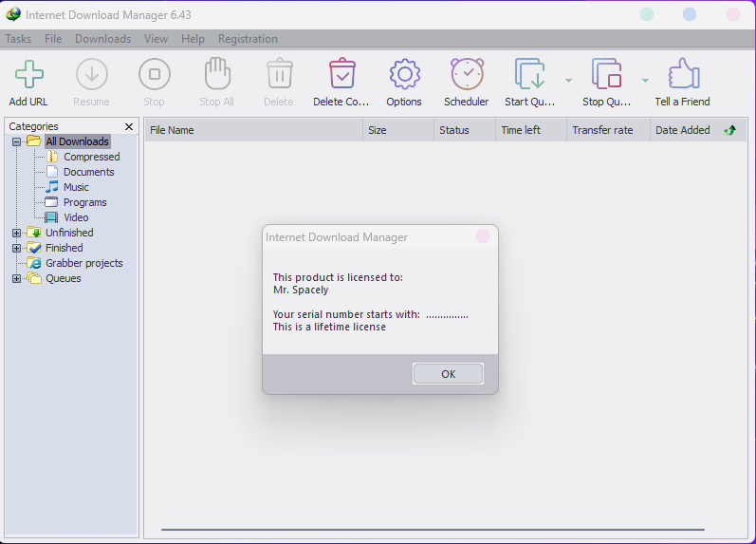Image resolution: width=756 pixels, height=544 pixels.
Task: Click 'This is a lifetime license' text
Action: [x=329, y=327]
